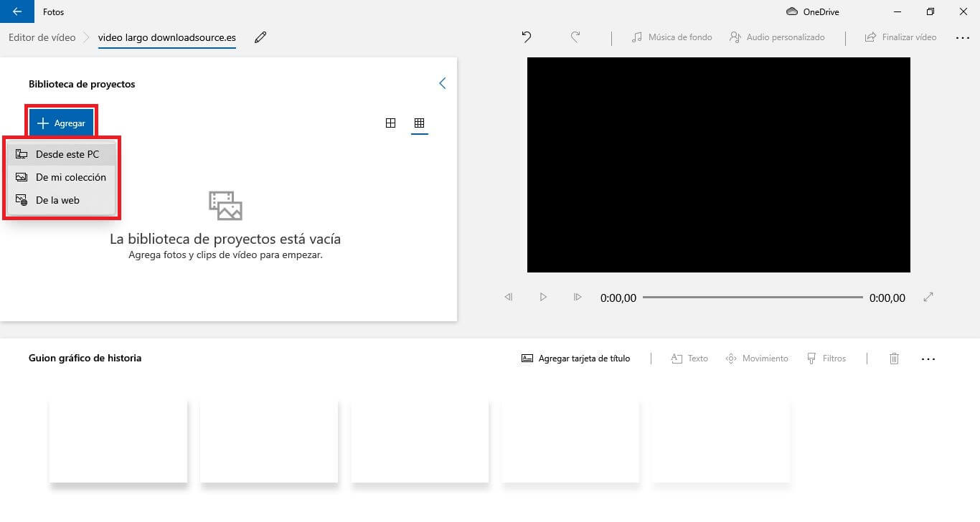Image resolution: width=980 pixels, height=522 pixels.
Task: Expand the preview to full screen
Action: tap(928, 297)
